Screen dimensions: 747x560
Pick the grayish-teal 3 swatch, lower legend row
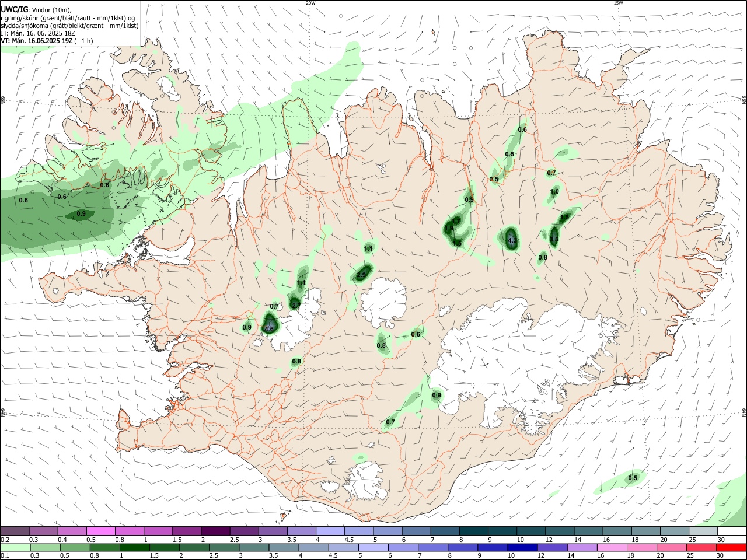click(x=253, y=548)
